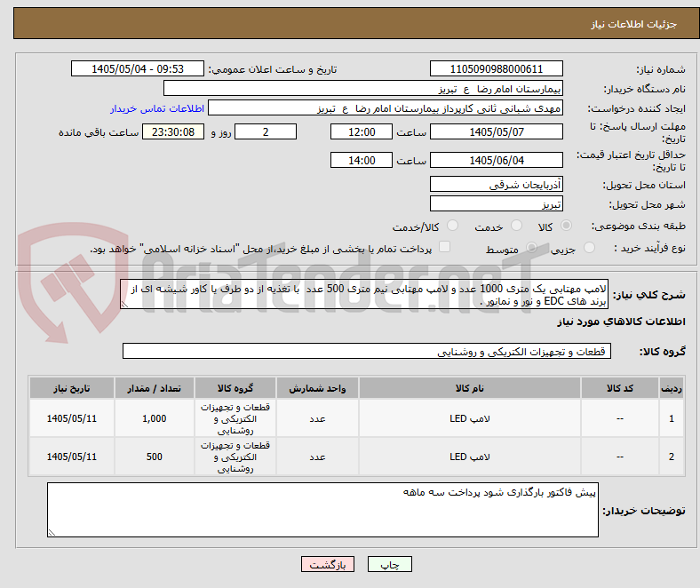Viewport: 700px width, 588px height.
Task: Click the بازگشت (back) button
Action: (328, 564)
